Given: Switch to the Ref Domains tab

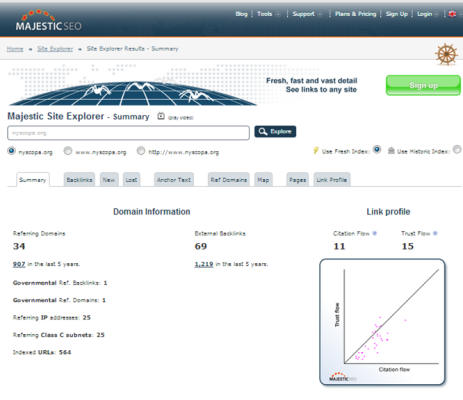Looking at the screenshot, I should click(x=229, y=180).
